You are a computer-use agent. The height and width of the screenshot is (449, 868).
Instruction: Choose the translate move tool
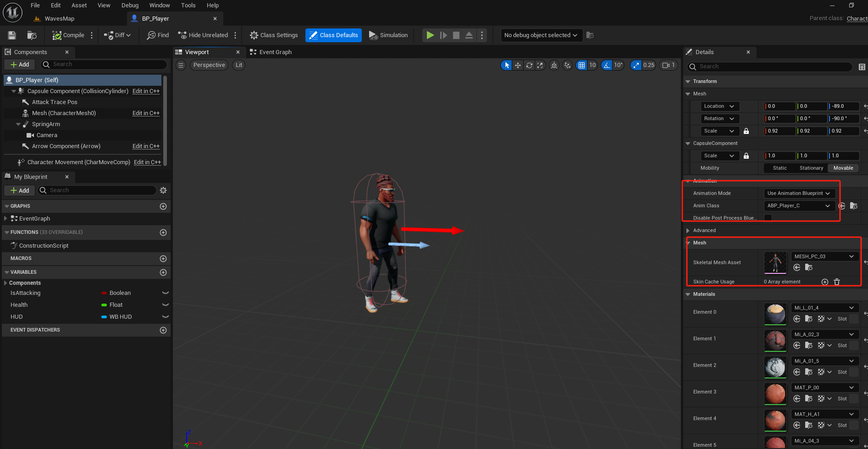tap(518, 65)
